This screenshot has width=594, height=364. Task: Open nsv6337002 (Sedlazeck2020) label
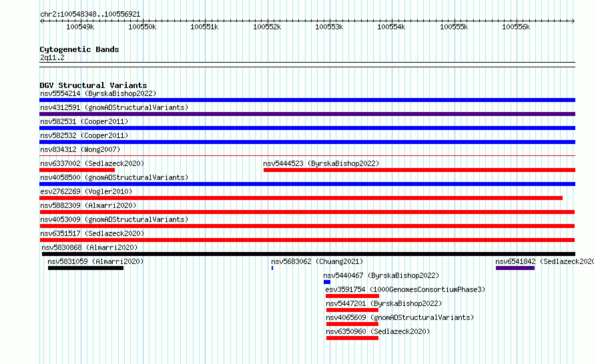coord(92,163)
